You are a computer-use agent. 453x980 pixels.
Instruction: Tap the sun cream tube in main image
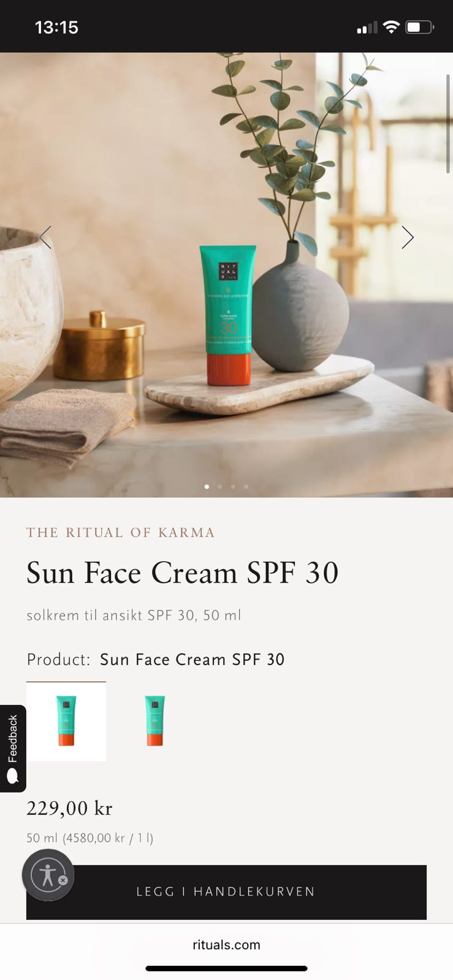tap(225, 315)
